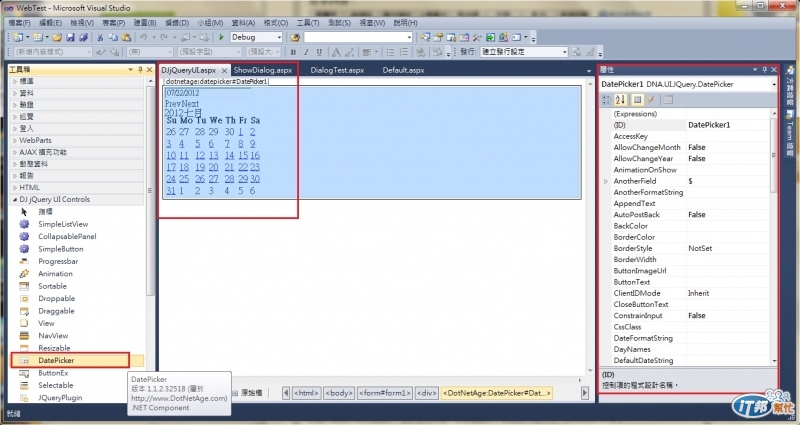Click the bulleted list icon

(x=390, y=52)
